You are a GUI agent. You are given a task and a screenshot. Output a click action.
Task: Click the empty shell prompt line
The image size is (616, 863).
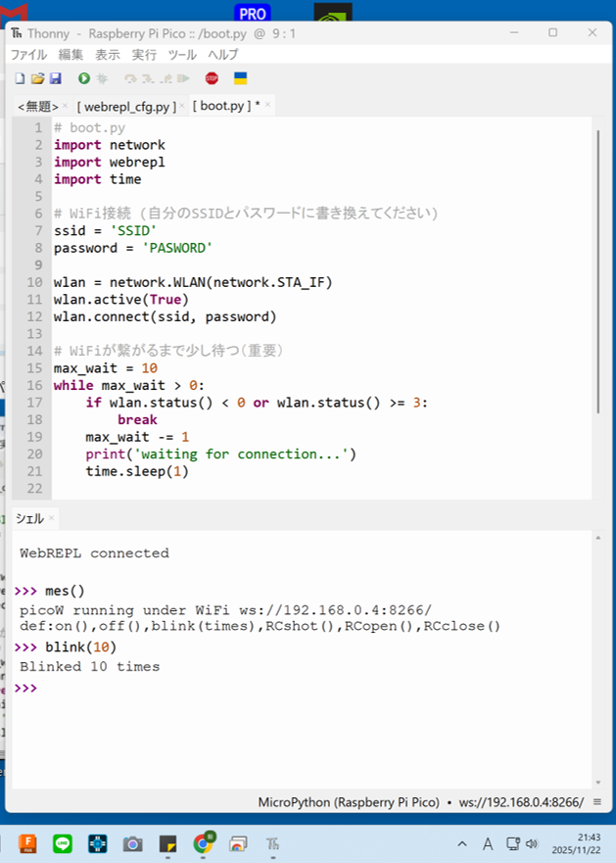tap(302, 688)
